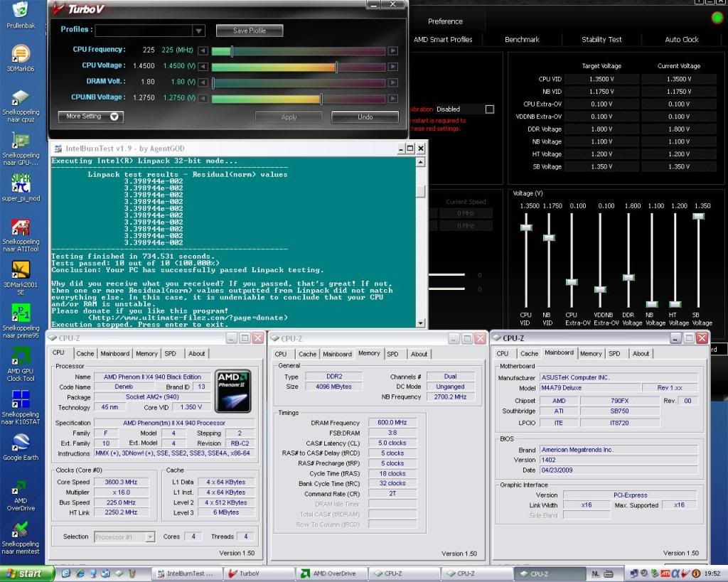
Task: Switch to AMD OverDrive in the taskbar
Action: pos(333,573)
